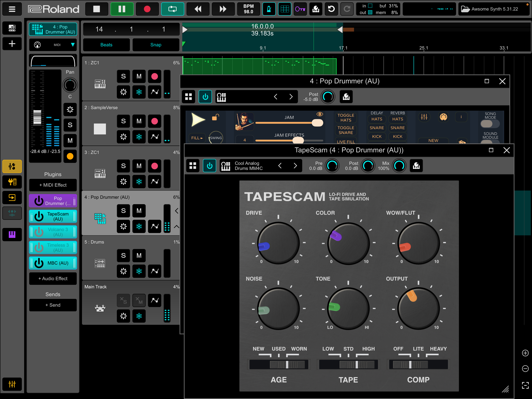The height and width of the screenshot is (399, 532).
Task: Add a MIDI Effect plugin
Action: click(x=53, y=185)
